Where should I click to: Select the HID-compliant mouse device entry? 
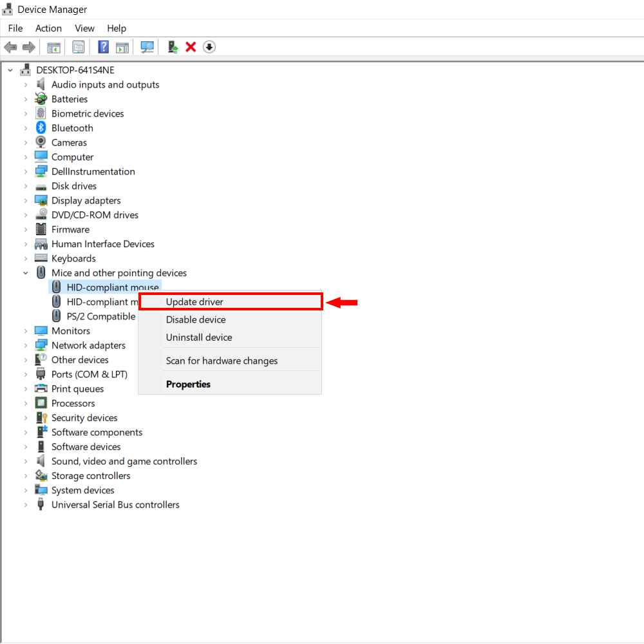coord(113,287)
